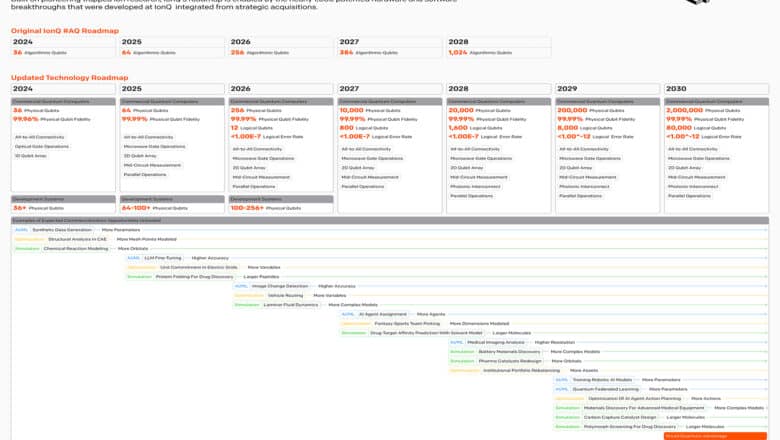
Task: Select the 'Laminar Fluid Dynamics' use case
Action: tap(291, 305)
